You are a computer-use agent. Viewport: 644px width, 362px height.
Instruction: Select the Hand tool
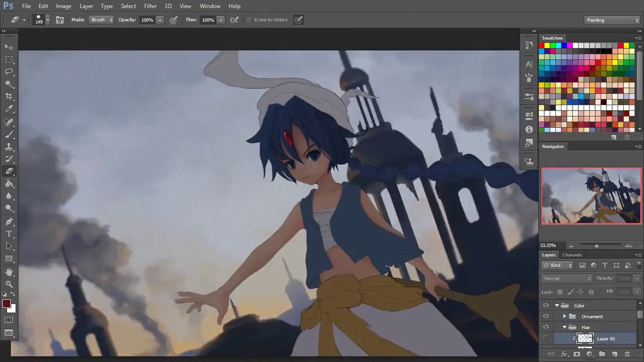(9, 272)
